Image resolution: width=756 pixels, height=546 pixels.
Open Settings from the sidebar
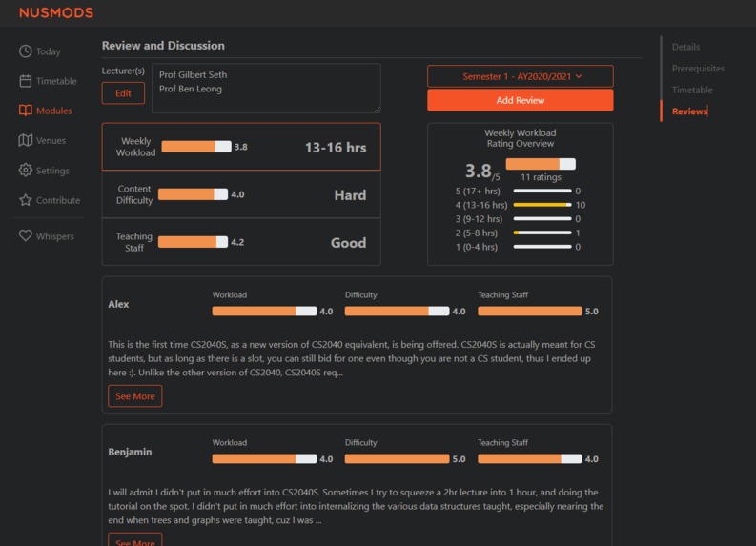click(x=44, y=171)
